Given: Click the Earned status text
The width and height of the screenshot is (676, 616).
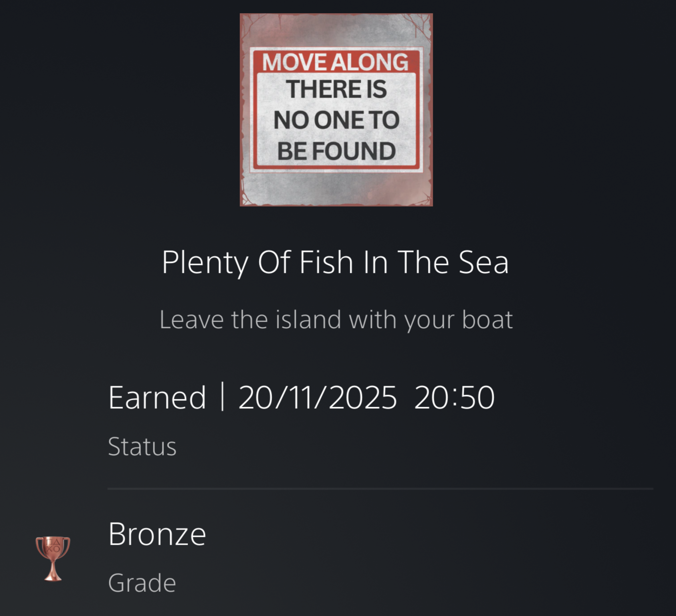Looking at the screenshot, I should pos(157,398).
